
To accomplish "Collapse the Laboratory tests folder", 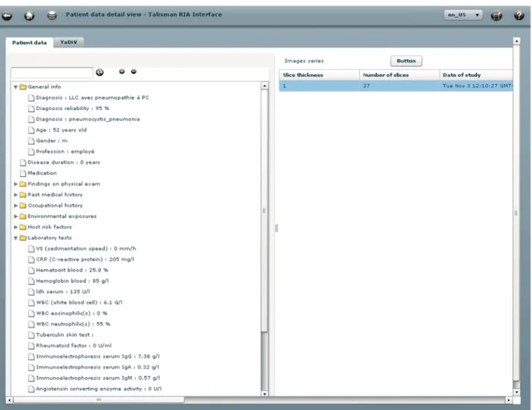I will coord(15,238).
